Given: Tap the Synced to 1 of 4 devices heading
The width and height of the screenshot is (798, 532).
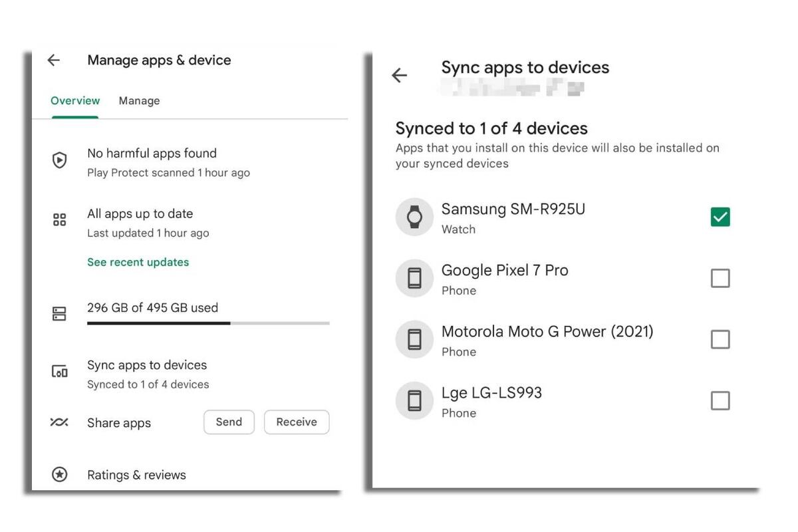Looking at the screenshot, I should [x=491, y=128].
